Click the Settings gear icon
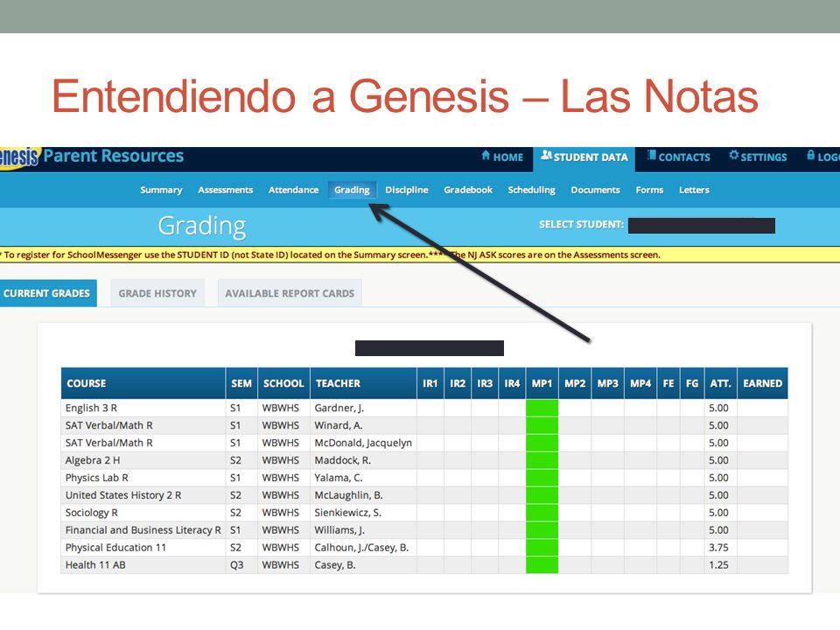This screenshot has height=630, width=840. point(734,156)
